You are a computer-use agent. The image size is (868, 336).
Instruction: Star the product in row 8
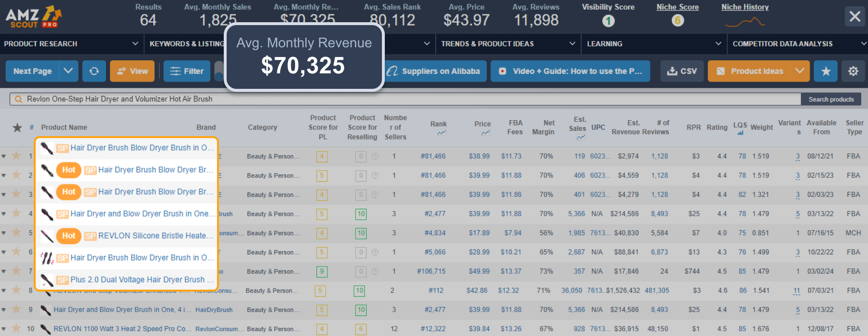pos(16,290)
